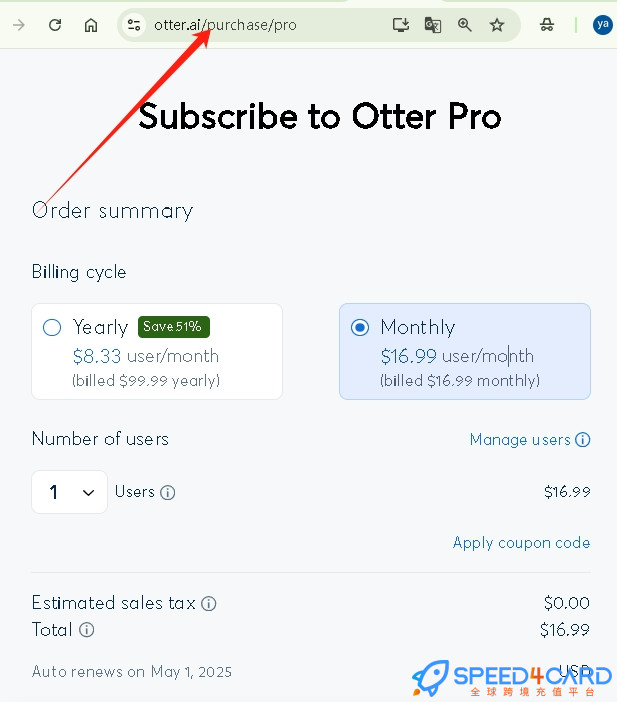
Task: Open site information icon beside the URL
Action: coord(133,25)
